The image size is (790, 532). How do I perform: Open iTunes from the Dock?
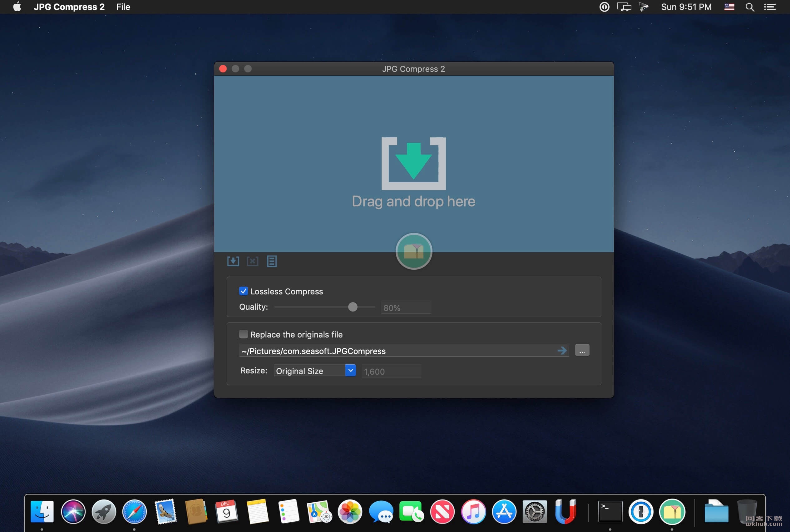point(473,511)
